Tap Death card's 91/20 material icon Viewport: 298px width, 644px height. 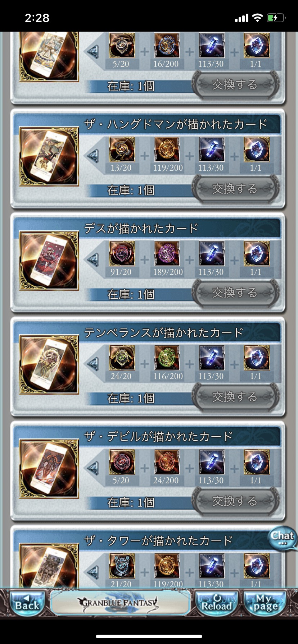pyautogui.click(x=122, y=254)
